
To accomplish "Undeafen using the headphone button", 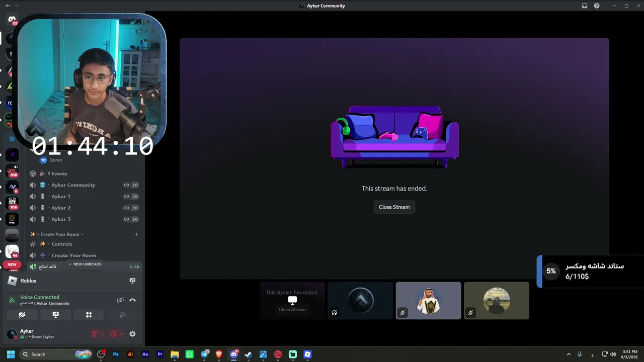I will [113, 334].
